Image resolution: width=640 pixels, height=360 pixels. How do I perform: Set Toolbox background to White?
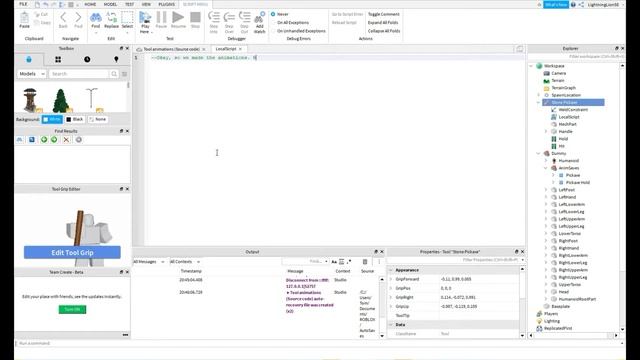click(x=52, y=119)
